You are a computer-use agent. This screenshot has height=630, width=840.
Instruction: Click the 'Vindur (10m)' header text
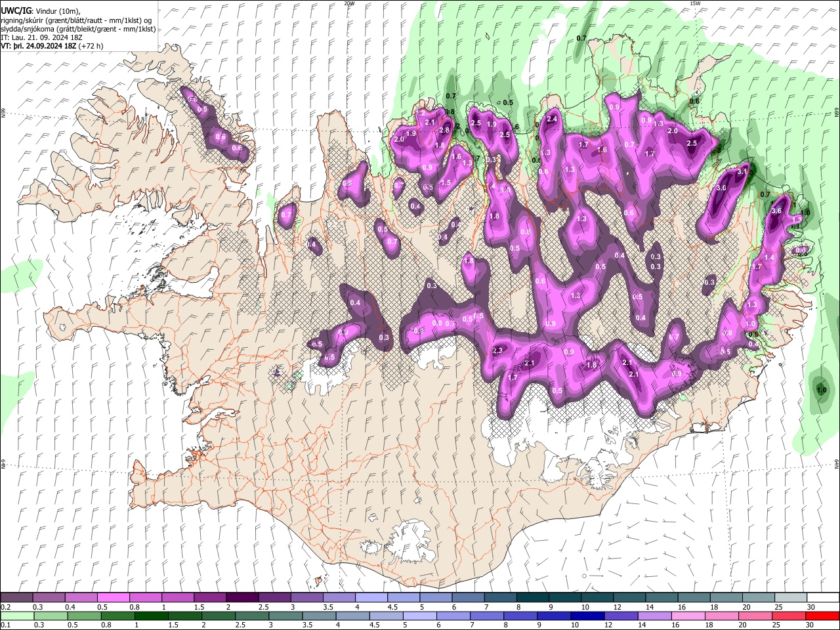(58, 11)
